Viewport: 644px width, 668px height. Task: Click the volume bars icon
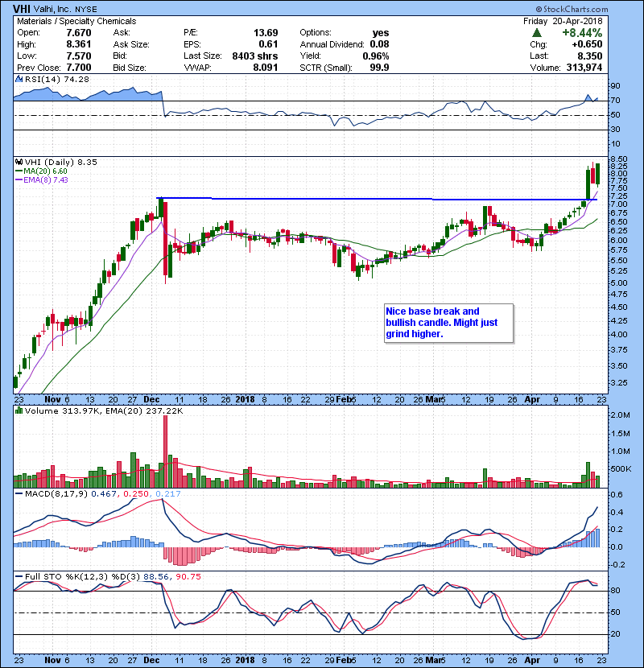(x=19, y=410)
